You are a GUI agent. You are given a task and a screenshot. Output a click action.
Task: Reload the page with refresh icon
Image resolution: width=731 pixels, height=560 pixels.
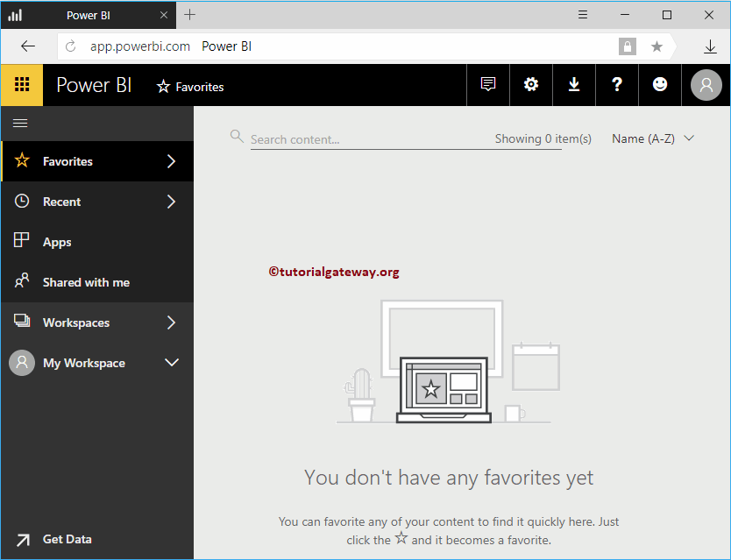click(70, 46)
